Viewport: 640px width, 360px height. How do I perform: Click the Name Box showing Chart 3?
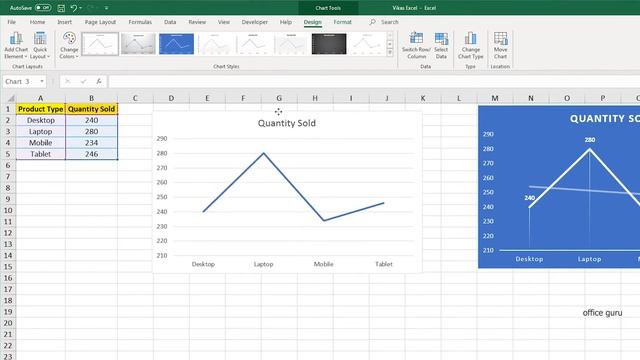point(20,82)
